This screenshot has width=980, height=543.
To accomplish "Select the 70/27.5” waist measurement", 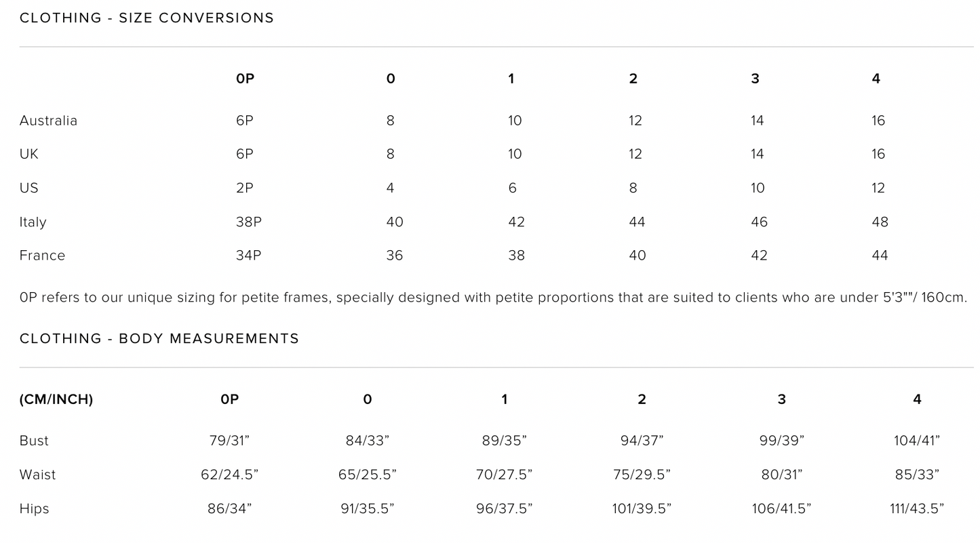I will click(504, 475).
